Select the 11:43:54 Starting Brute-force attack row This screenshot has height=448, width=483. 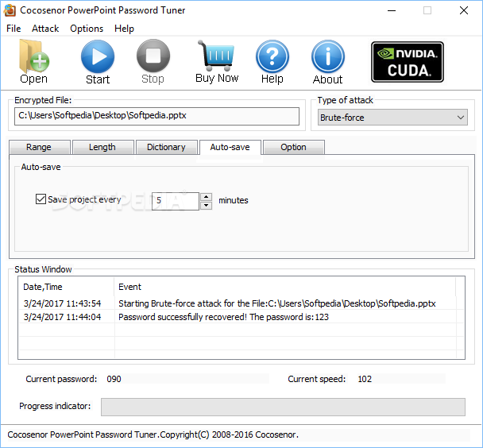point(241,303)
